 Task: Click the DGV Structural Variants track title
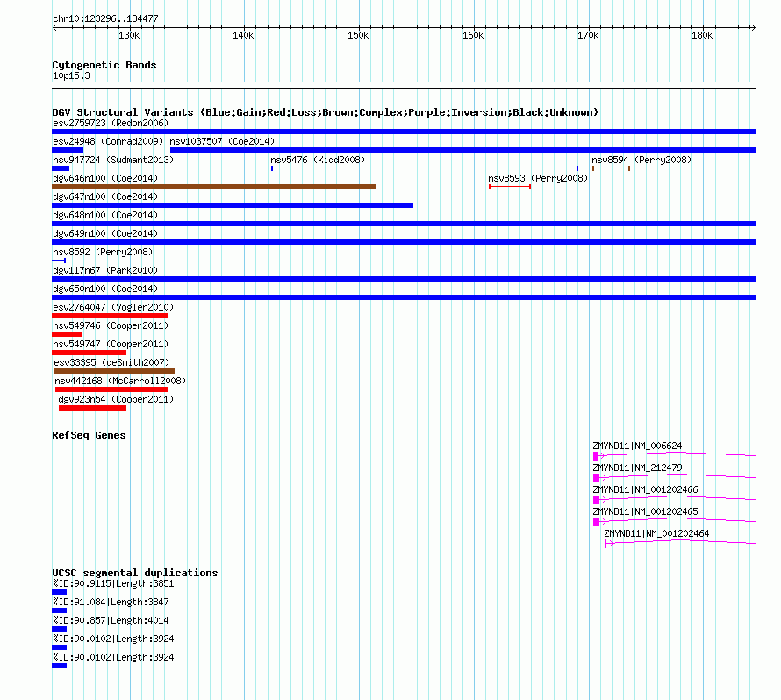click(x=325, y=112)
